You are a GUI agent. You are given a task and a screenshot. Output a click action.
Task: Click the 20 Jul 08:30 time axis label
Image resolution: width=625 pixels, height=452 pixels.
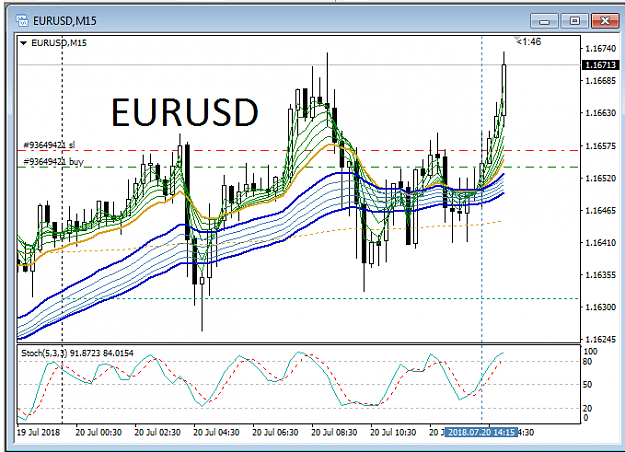tap(334, 432)
